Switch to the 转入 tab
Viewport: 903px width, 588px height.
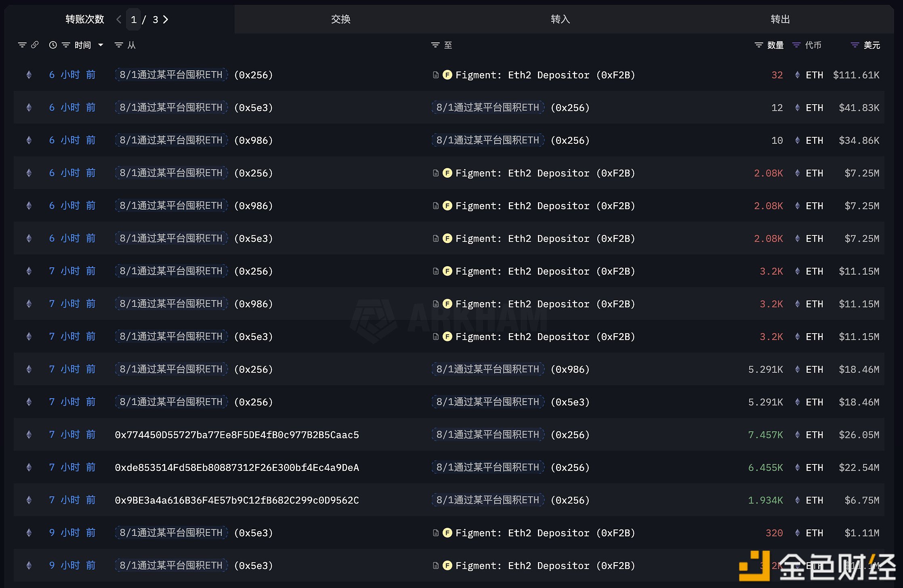tap(560, 19)
